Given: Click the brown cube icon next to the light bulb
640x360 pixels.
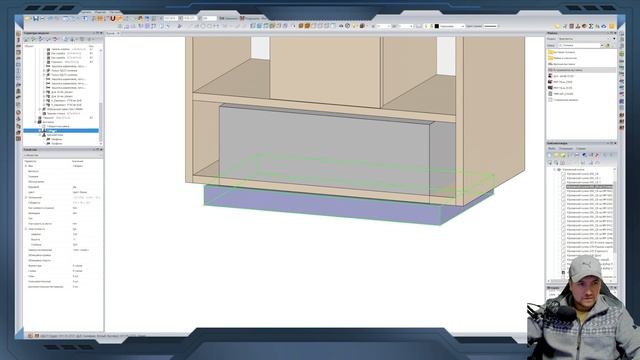Looking at the screenshot, I should pos(362,26).
